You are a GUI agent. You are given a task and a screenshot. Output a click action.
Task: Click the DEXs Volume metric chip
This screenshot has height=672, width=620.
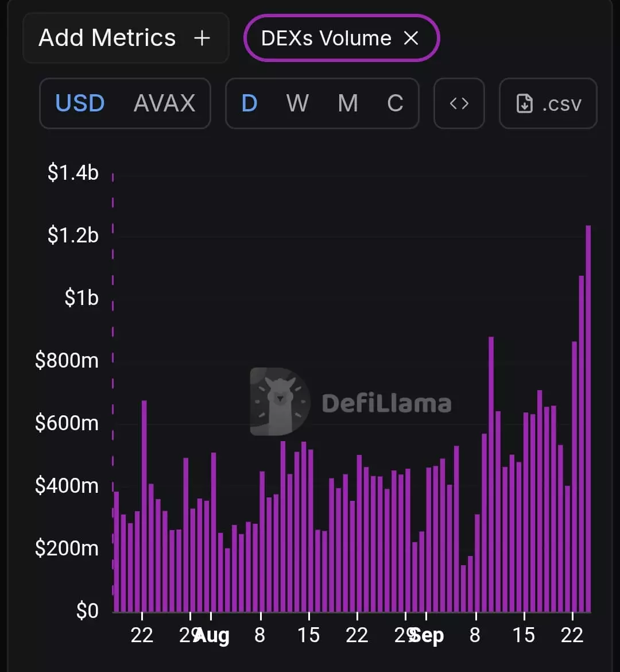tap(342, 38)
